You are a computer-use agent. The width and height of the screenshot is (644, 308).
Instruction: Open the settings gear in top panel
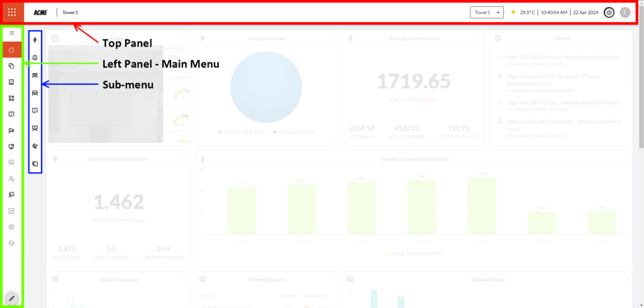tap(609, 12)
